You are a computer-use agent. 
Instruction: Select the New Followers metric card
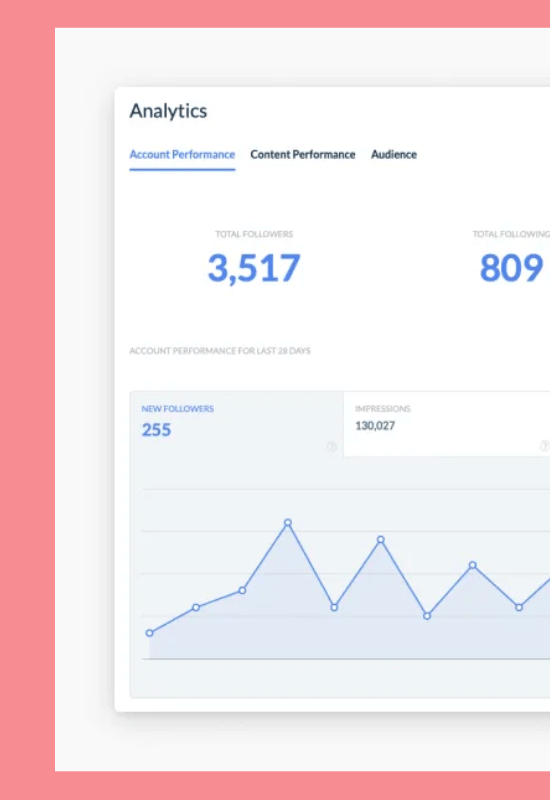tap(237, 424)
